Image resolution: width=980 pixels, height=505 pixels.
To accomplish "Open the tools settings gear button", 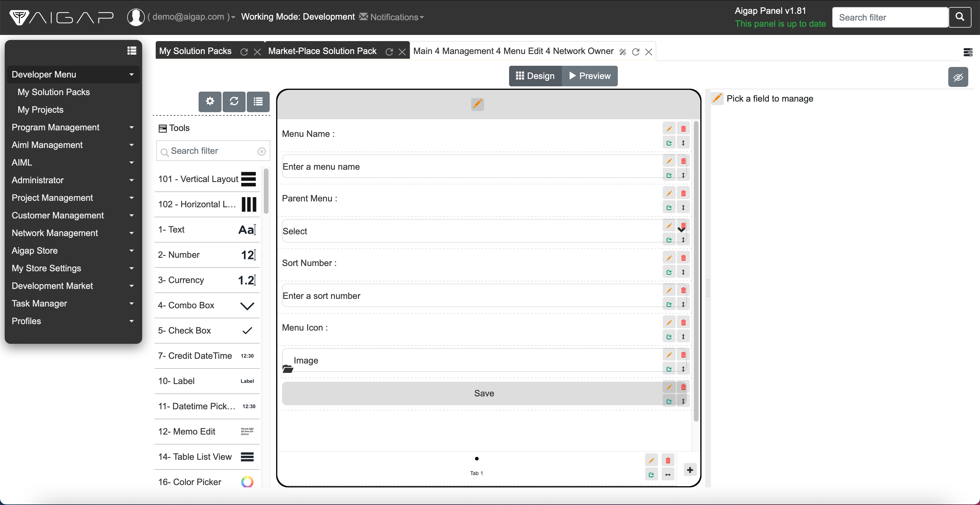I will (210, 102).
